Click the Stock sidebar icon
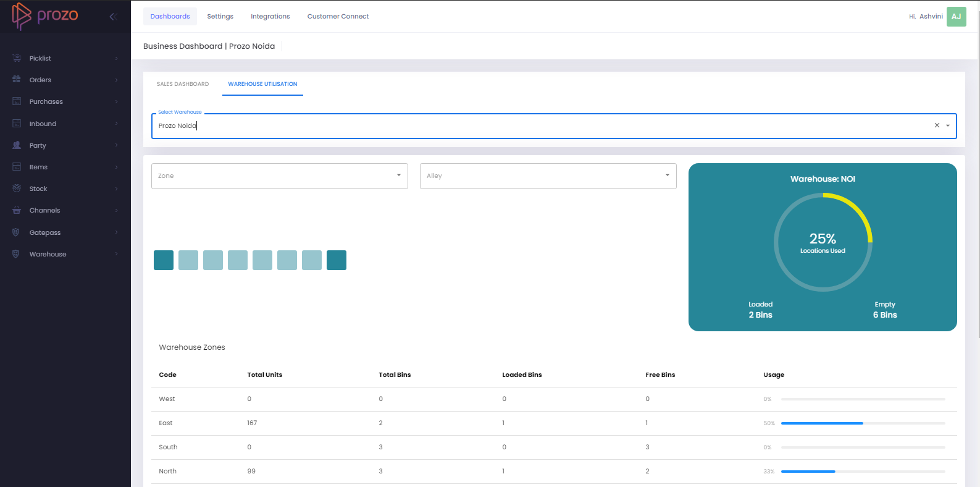 coord(17,188)
